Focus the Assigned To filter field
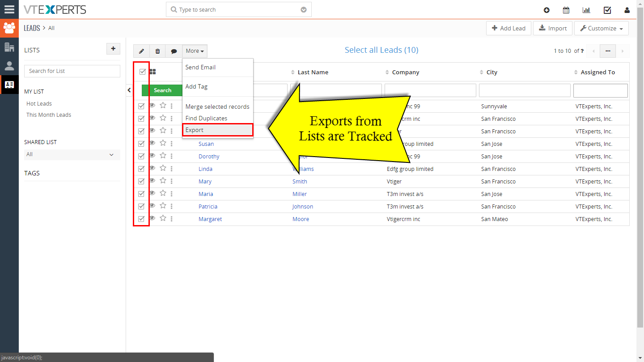This screenshot has width=644, height=362. [x=601, y=90]
